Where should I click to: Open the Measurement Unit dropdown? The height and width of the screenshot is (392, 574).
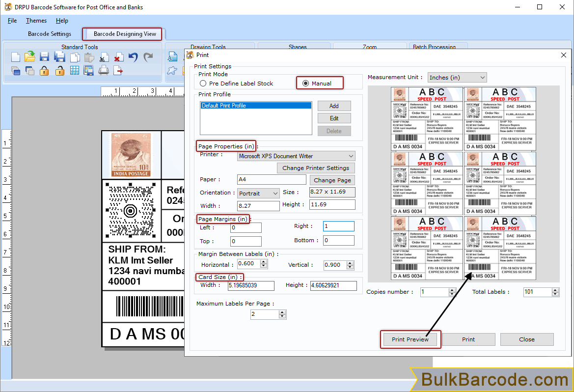pyautogui.click(x=457, y=77)
